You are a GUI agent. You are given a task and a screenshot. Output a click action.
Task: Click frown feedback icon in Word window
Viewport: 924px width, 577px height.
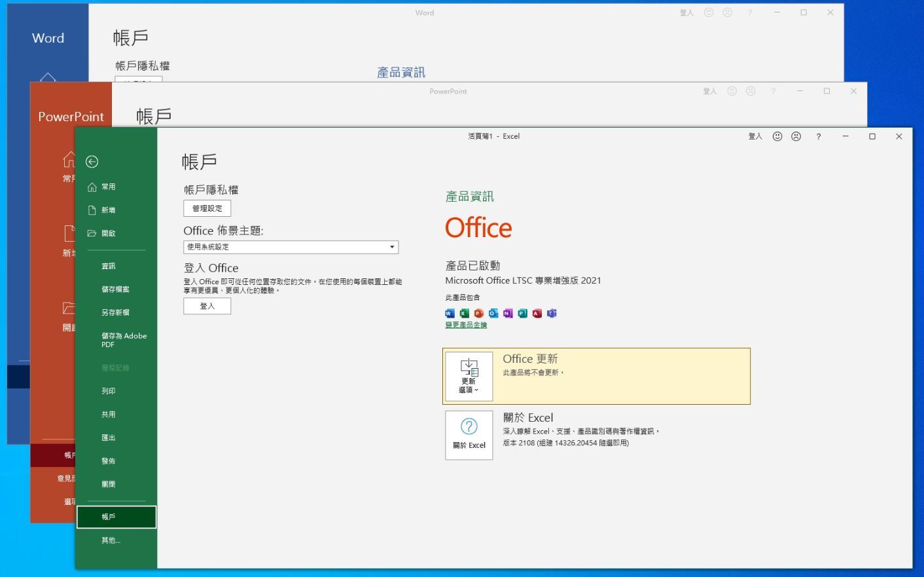[x=727, y=12]
